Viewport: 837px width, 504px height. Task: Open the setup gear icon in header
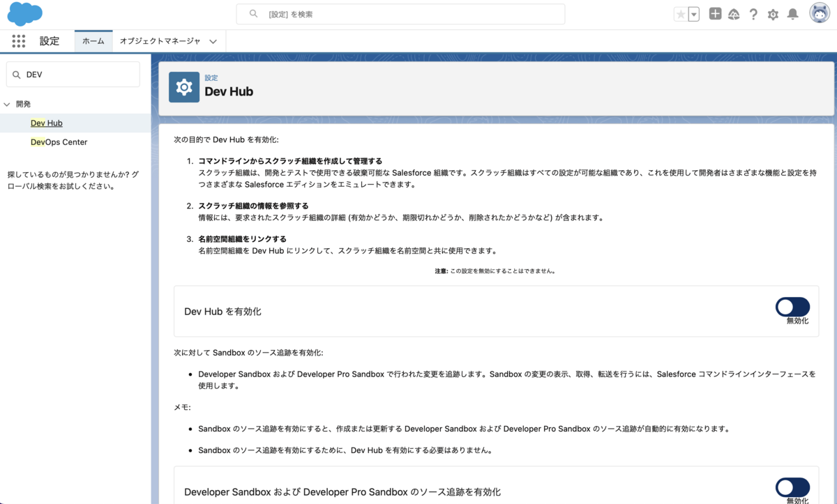click(x=773, y=14)
